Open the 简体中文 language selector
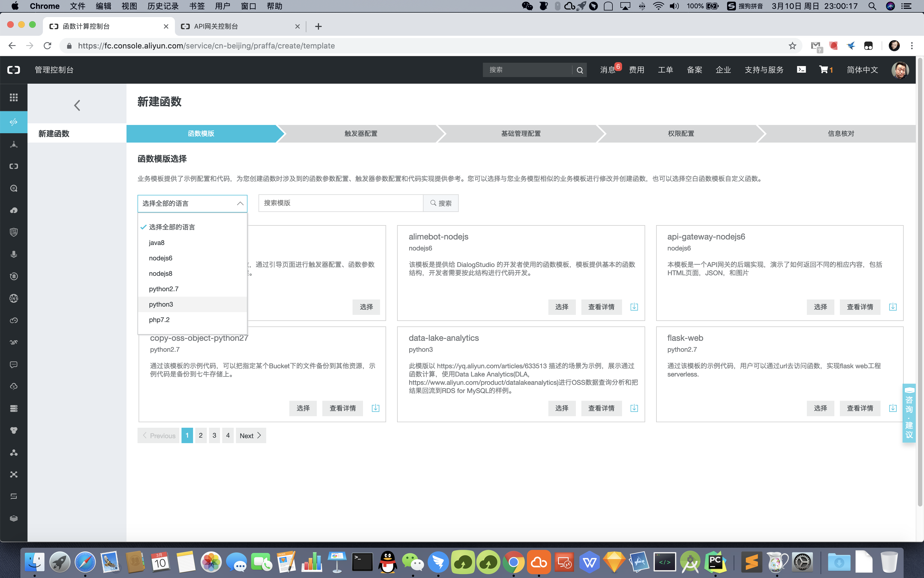Image resolution: width=924 pixels, height=578 pixels. [862, 70]
